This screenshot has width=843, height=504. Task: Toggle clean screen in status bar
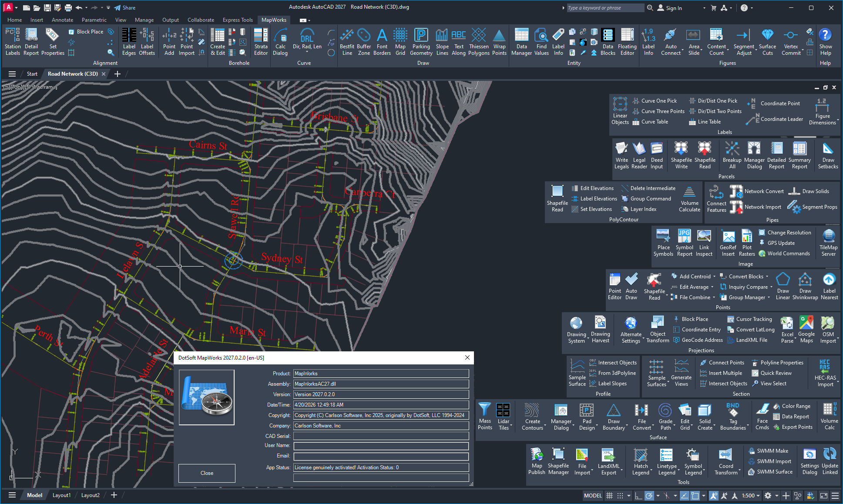(x=824, y=495)
